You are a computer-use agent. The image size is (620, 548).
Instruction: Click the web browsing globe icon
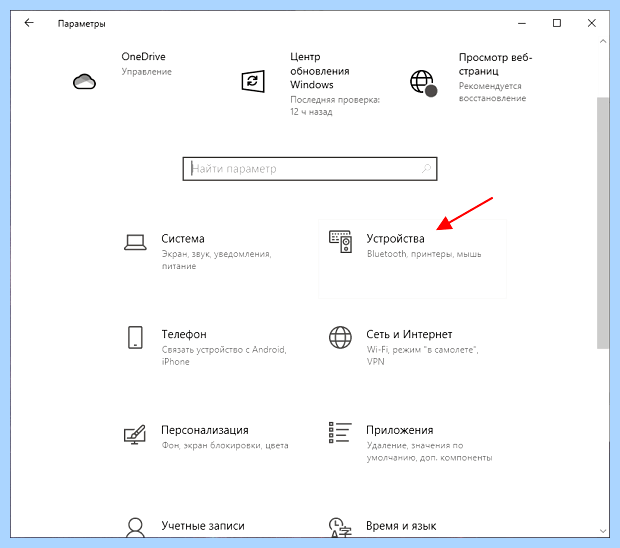pos(423,83)
